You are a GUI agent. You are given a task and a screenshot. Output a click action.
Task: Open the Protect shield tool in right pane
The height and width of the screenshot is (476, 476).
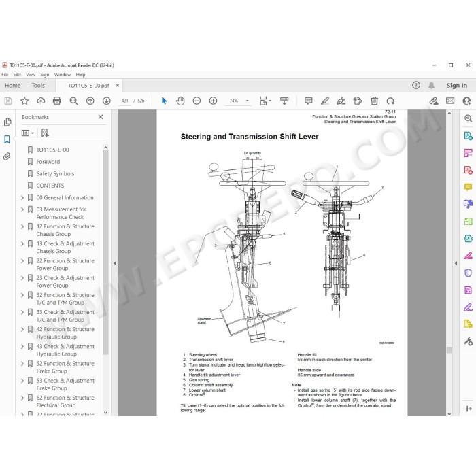(468, 273)
